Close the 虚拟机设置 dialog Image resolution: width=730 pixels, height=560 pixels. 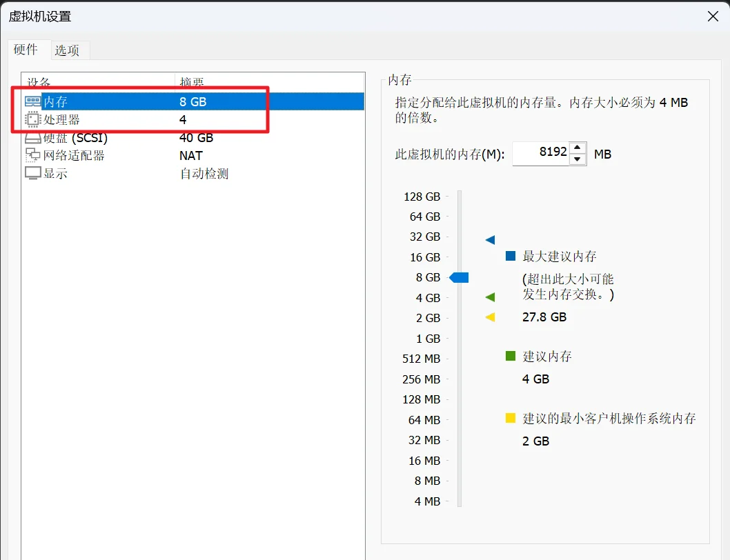click(713, 17)
